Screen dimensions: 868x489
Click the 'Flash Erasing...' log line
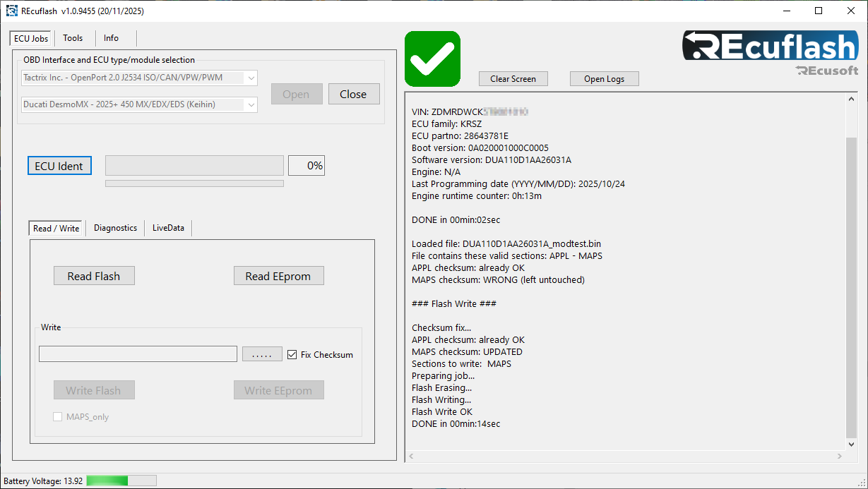click(442, 387)
